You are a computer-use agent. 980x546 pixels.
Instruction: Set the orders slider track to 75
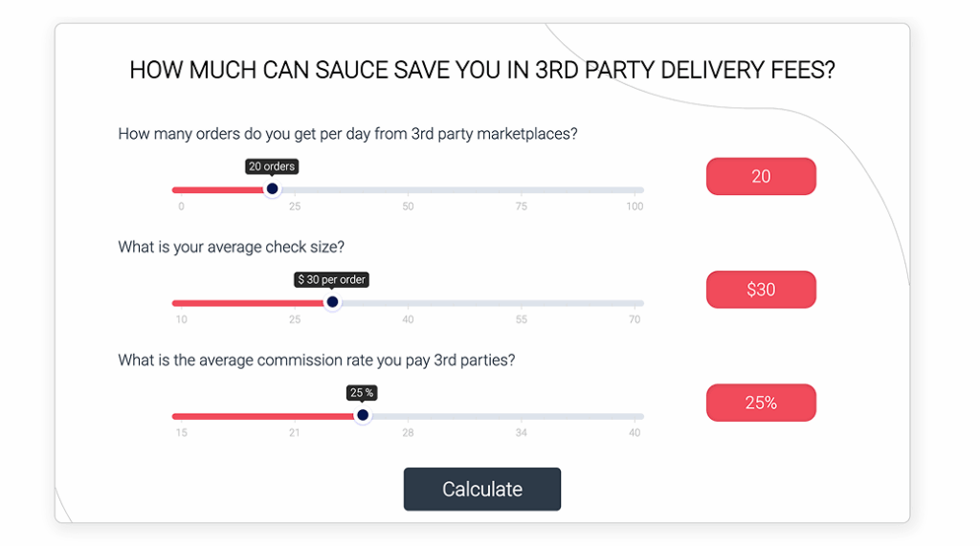pos(522,190)
